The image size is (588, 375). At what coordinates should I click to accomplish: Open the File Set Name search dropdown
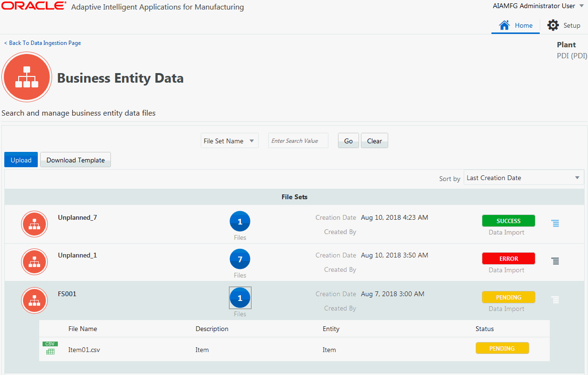tap(229, 141)
